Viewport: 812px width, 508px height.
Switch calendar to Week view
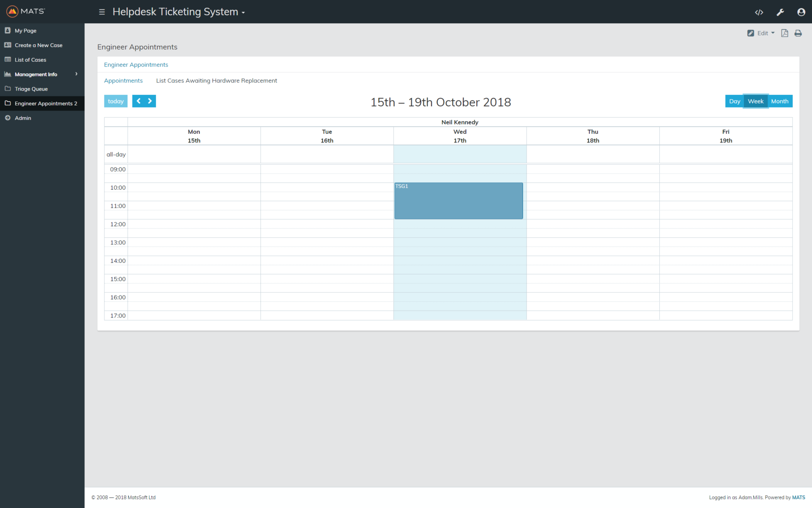click(755, 101)
